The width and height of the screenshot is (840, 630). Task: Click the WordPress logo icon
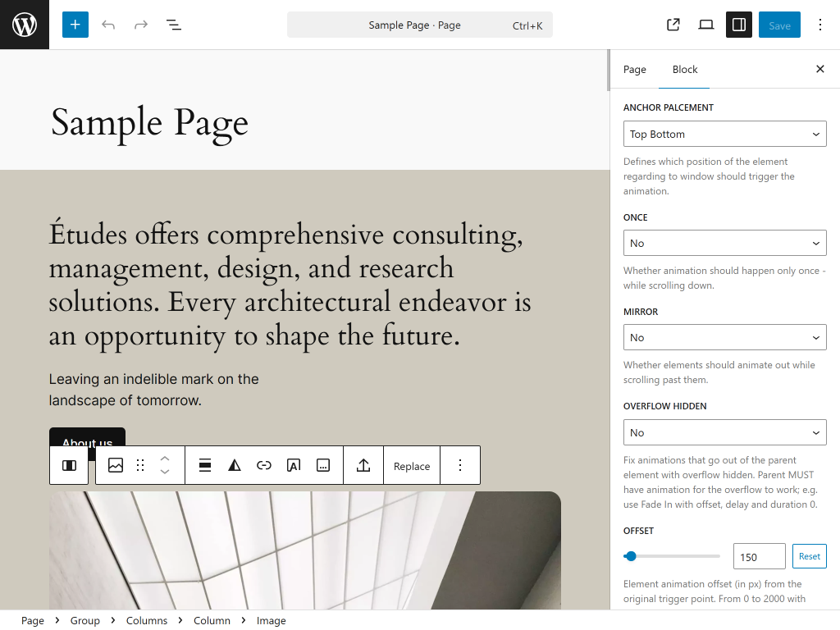tap(25, 25)
